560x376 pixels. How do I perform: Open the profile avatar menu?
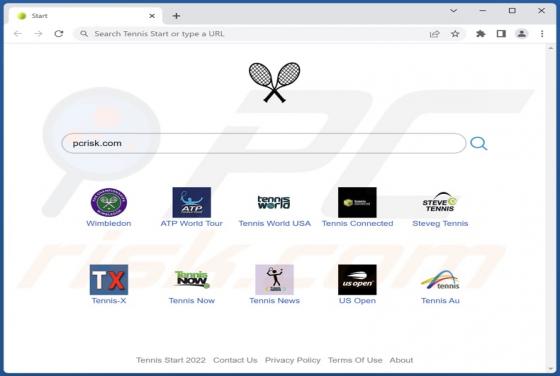coord(521,34)
